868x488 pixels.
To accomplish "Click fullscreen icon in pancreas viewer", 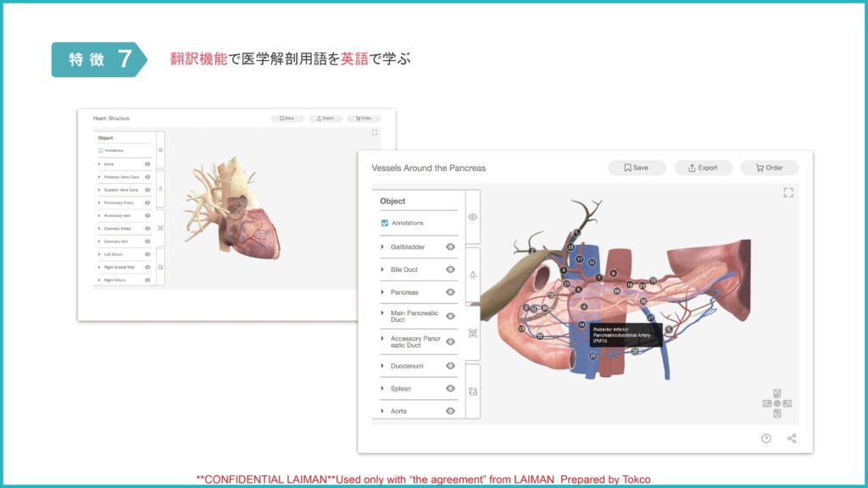I will pos(788,193).
